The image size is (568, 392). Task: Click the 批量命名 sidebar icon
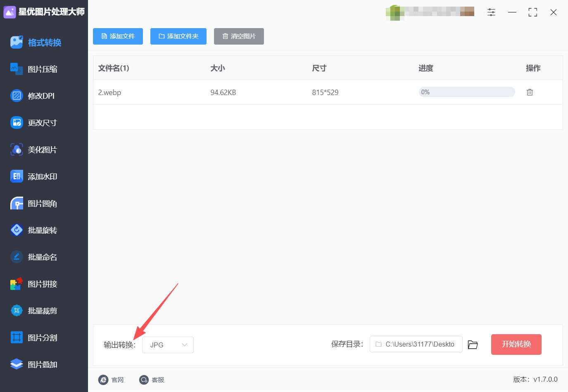(x=17, y=257)
